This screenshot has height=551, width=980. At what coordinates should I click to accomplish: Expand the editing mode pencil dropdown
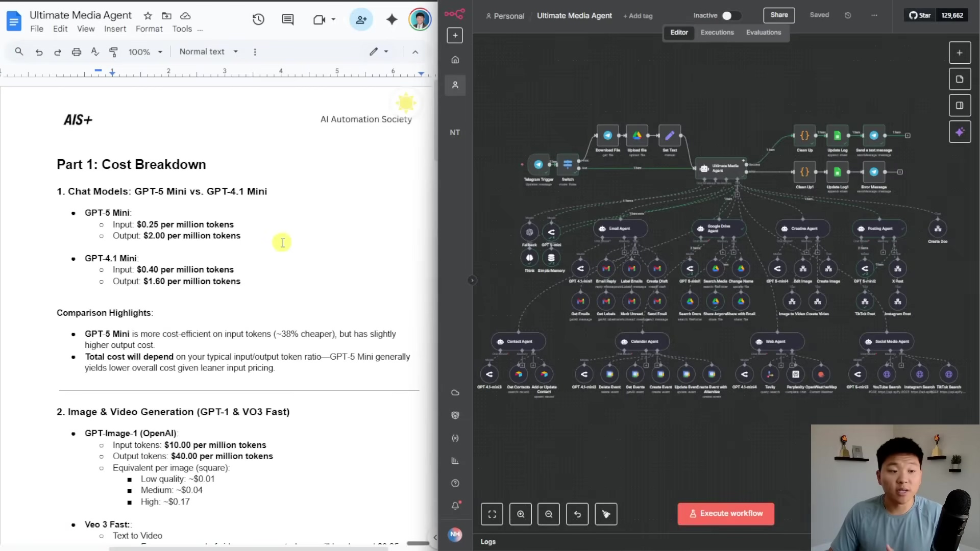[x=379, y=52]
